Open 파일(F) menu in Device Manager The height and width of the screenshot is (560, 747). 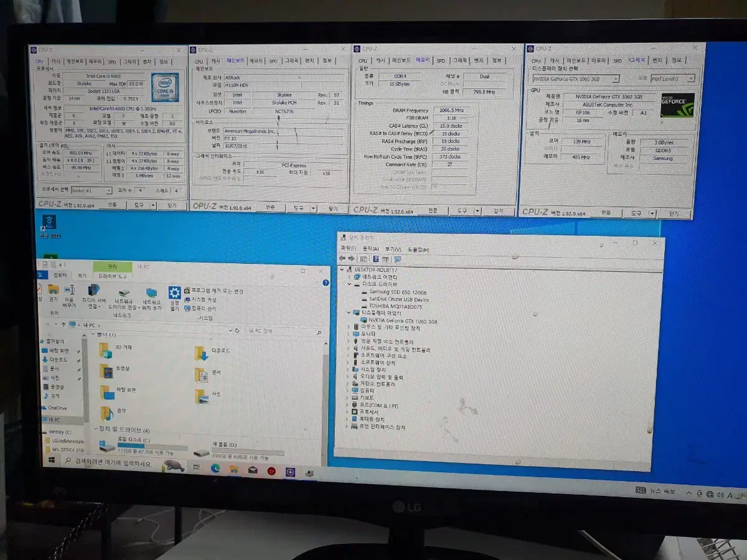349,248
